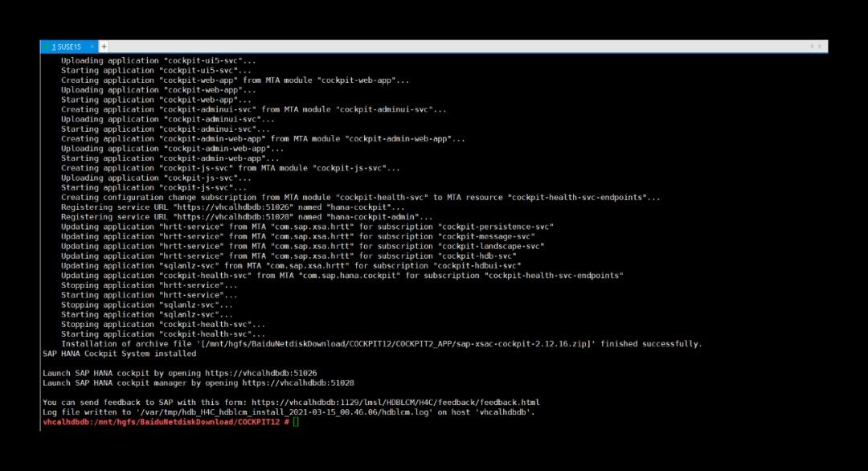
Task: Click the sap-xsac-cockpit-2.12.16.zip installation line
Action: [382, 344]
